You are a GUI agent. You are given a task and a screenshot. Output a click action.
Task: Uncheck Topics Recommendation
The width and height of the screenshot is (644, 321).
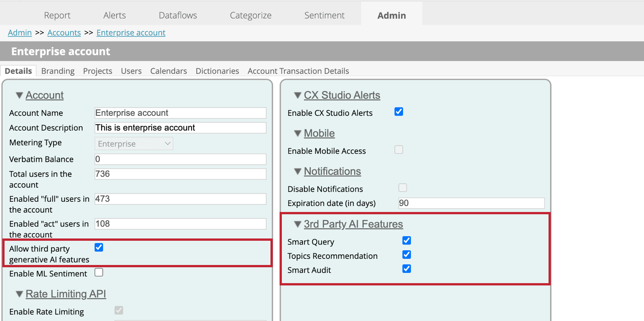(406, 255)
